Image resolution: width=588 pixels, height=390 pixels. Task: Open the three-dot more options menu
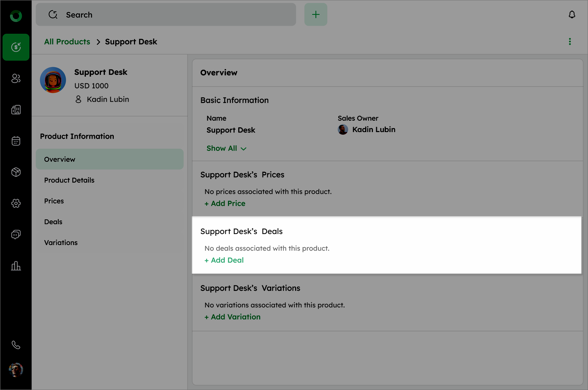[x=570, y=41]
